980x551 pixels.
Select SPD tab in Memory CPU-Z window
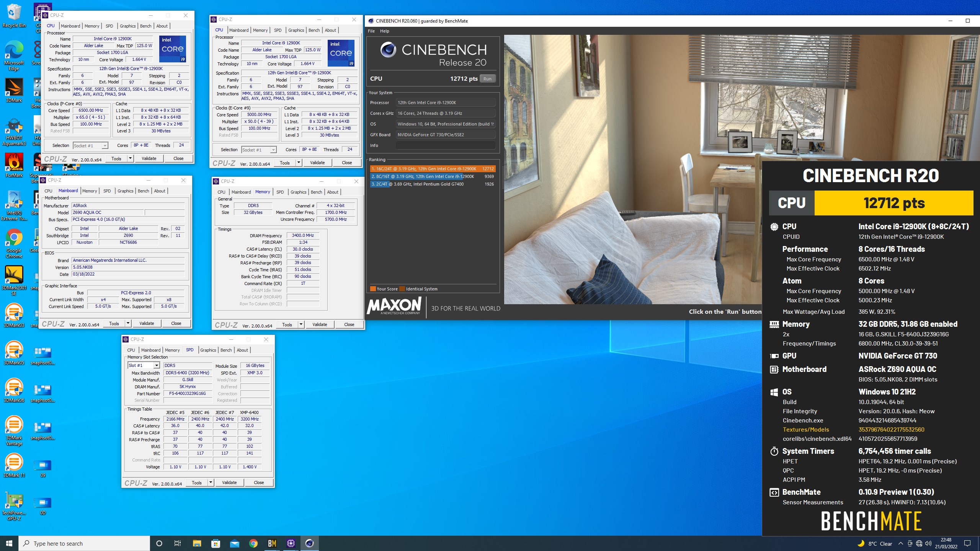click(280, 192)
